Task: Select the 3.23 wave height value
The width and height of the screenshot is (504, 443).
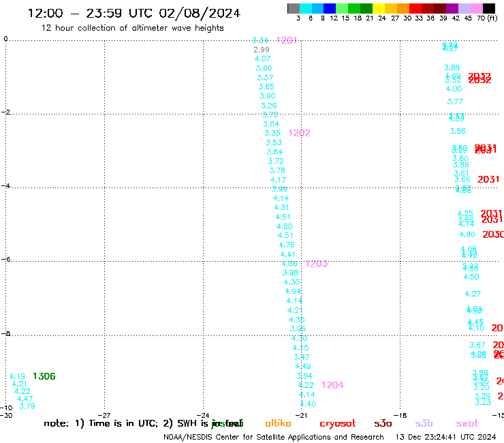Action: (x=483, y=402)
